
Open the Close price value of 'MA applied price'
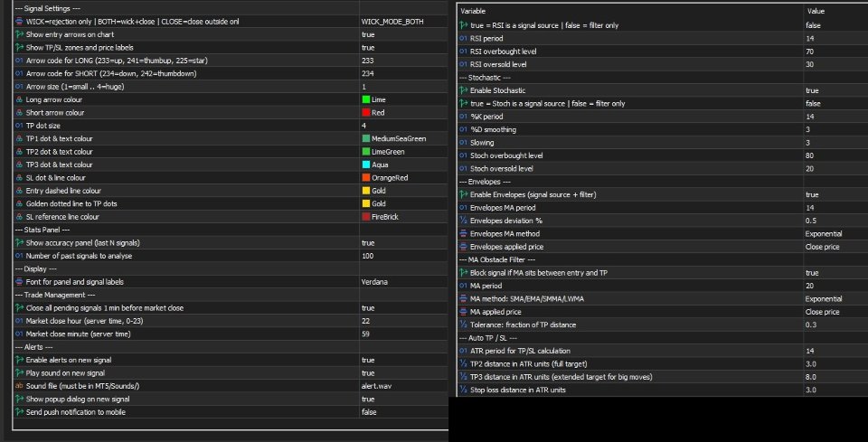pos(822,312)
